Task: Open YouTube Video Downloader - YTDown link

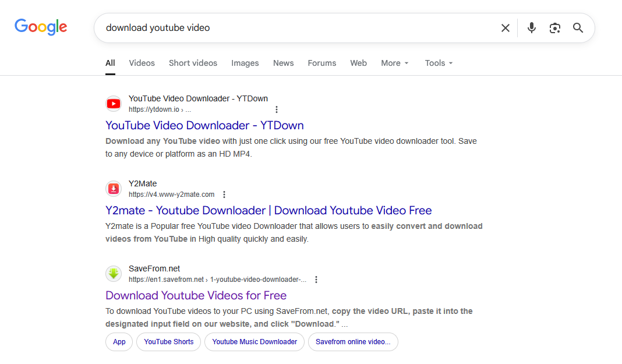Action: [204, 125]
